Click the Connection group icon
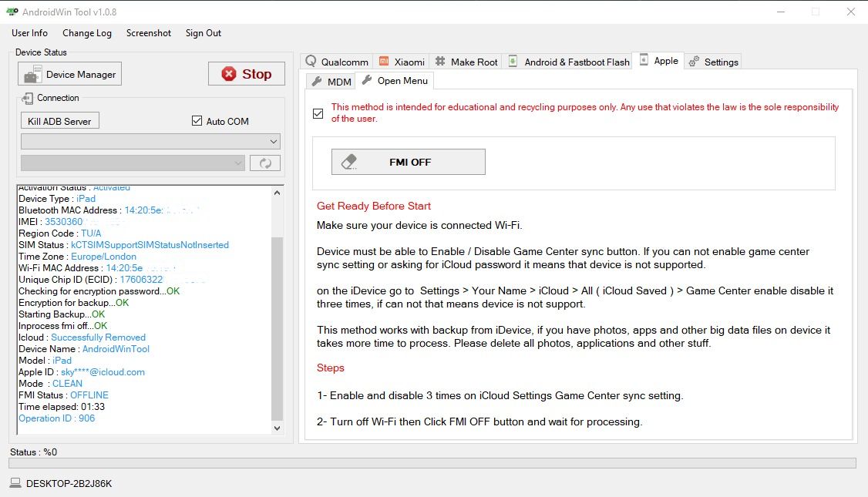Viewport: 868px width, 497px height. coord(27,99)
